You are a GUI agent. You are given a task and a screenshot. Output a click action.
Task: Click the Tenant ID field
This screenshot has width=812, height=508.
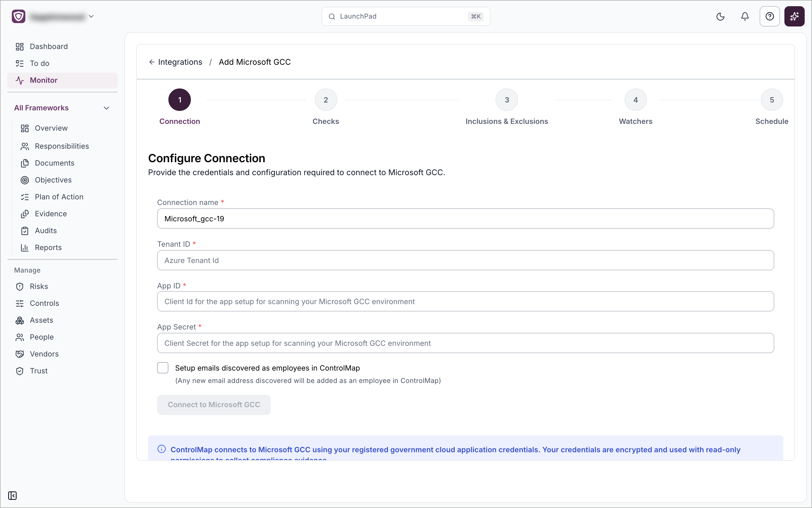coord(465,260)
